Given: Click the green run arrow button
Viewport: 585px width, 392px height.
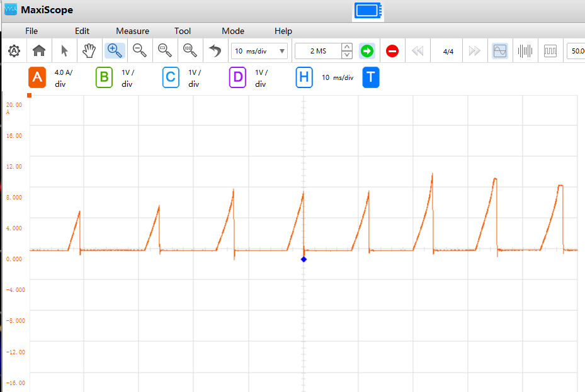Looking at the screenshot, I should pyautogui.click(x=367, y=51).
